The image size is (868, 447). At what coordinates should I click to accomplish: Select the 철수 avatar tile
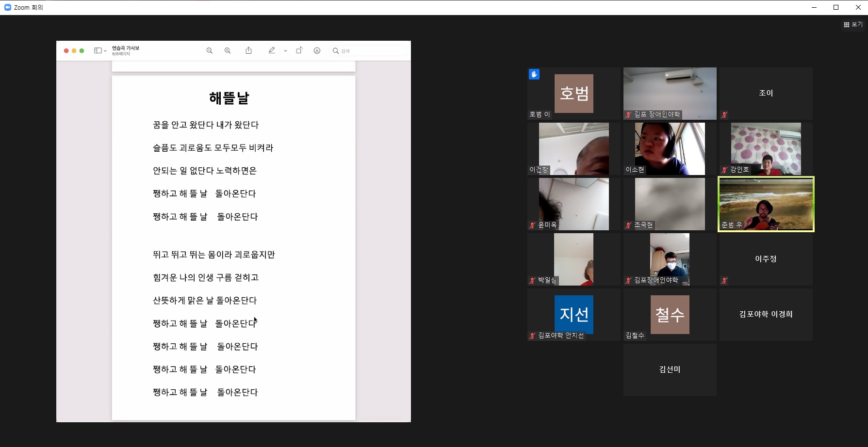coord(670,315)
